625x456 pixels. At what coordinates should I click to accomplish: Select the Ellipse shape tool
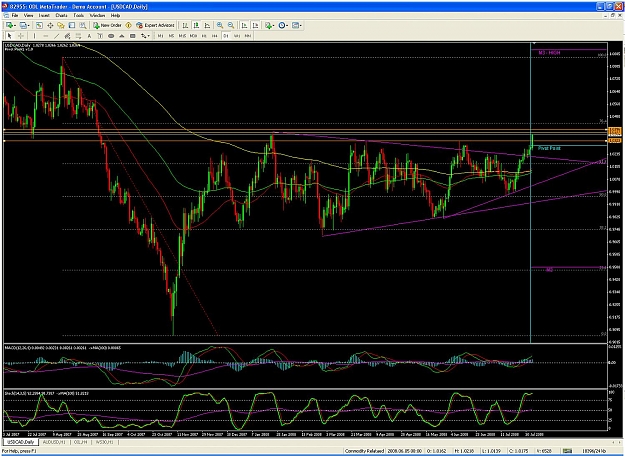(x=111, y=36)
